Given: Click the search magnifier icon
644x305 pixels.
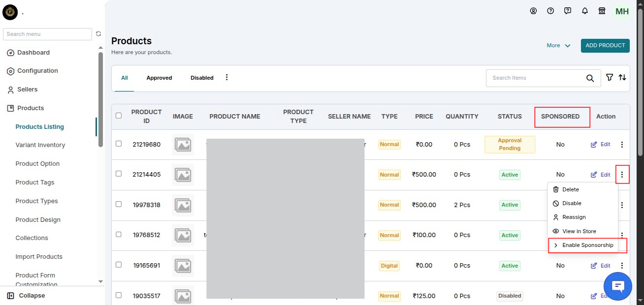Looking at the screenshot, I should [590, 78].
